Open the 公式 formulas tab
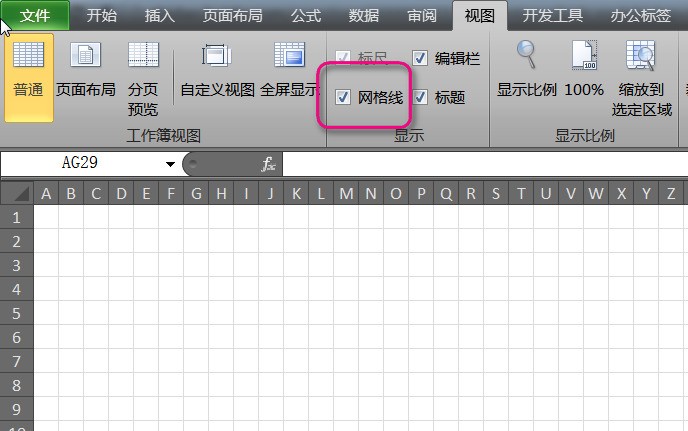The image size is (688, 431). point(306,16)
